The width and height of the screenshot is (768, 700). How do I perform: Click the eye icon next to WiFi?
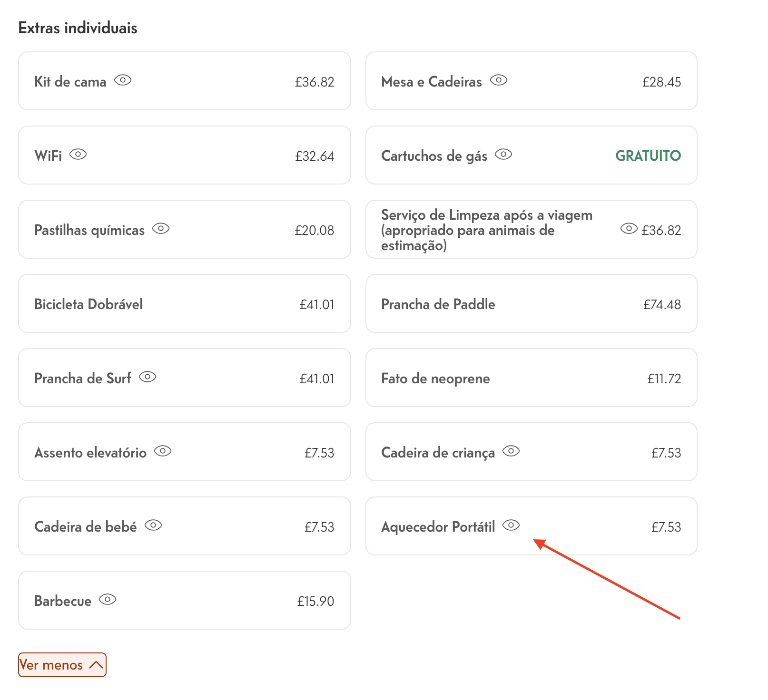click(78, 155)
